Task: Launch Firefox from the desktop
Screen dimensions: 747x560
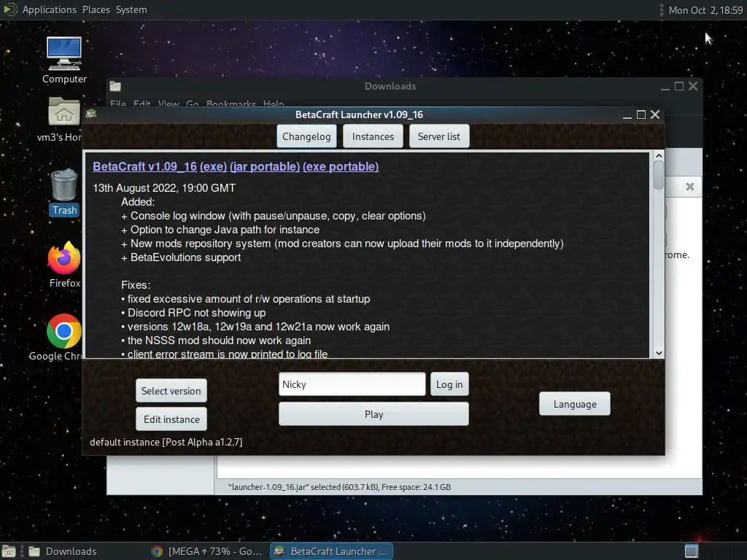Action: pyautogui.click(x=64, y=265)
